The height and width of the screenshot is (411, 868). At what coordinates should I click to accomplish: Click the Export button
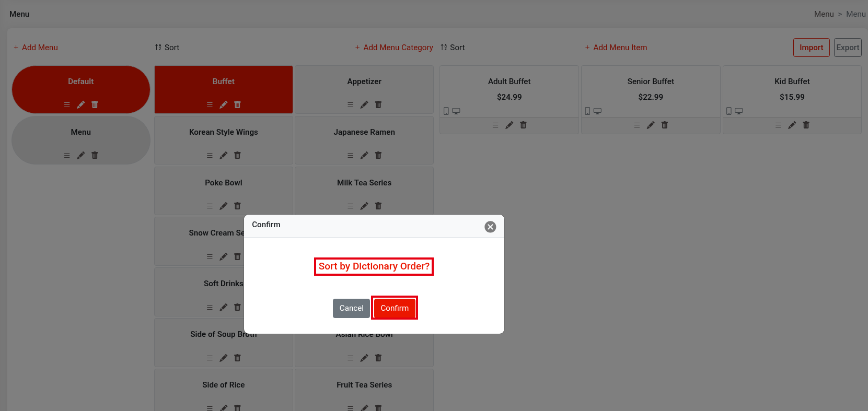(848, 48)
